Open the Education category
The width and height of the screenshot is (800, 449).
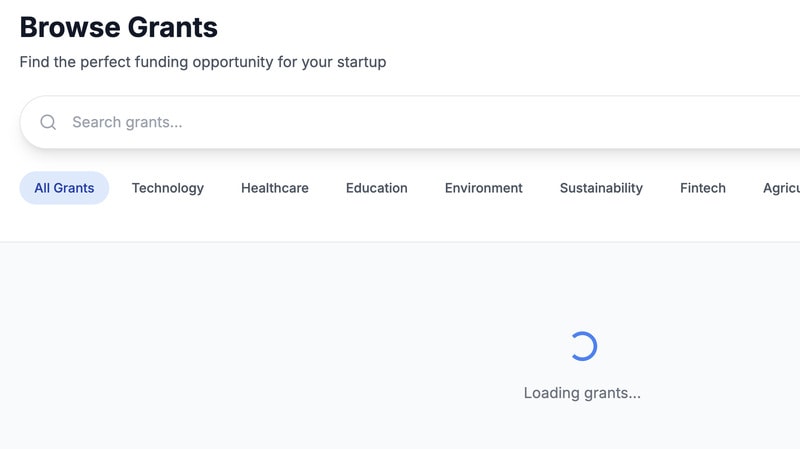[x=377, y=188]
